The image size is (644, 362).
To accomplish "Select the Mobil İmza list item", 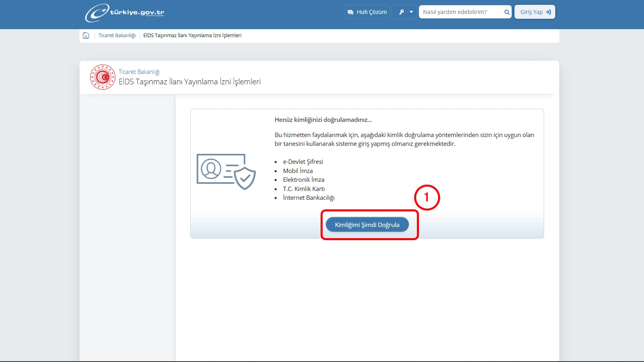I will tap(298, 171).
